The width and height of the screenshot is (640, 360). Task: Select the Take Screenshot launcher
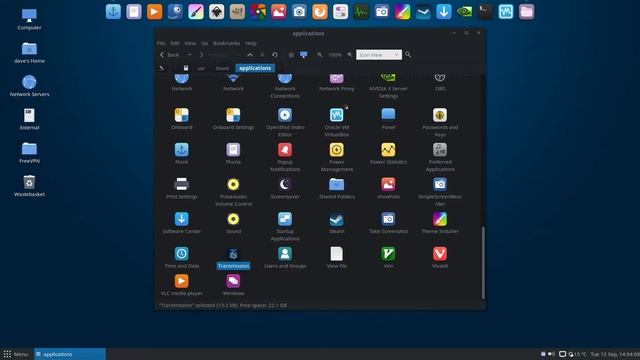tap(388, 223)
